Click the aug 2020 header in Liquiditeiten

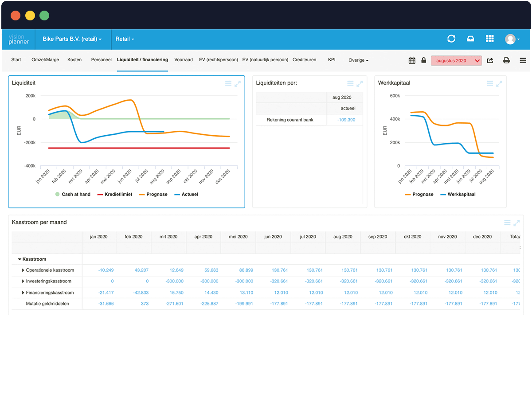[342, 98]
